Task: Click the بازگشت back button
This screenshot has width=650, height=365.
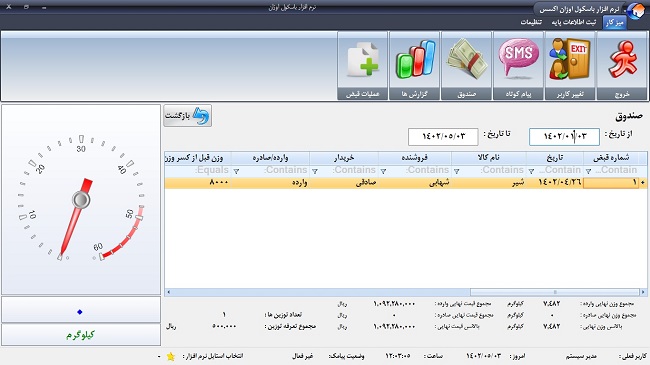Action: (187, 115)
